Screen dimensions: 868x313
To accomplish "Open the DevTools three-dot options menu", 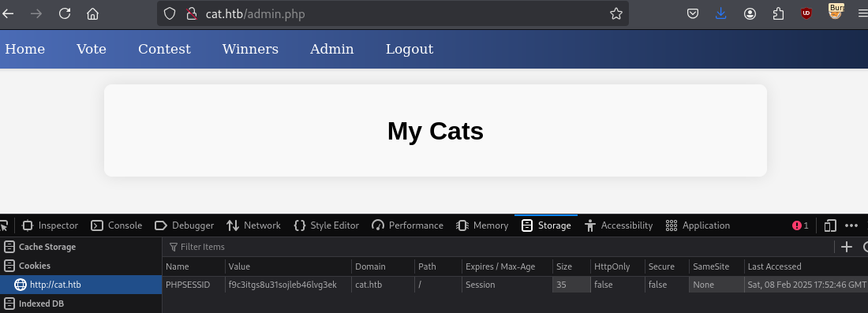I will [851, 225].
